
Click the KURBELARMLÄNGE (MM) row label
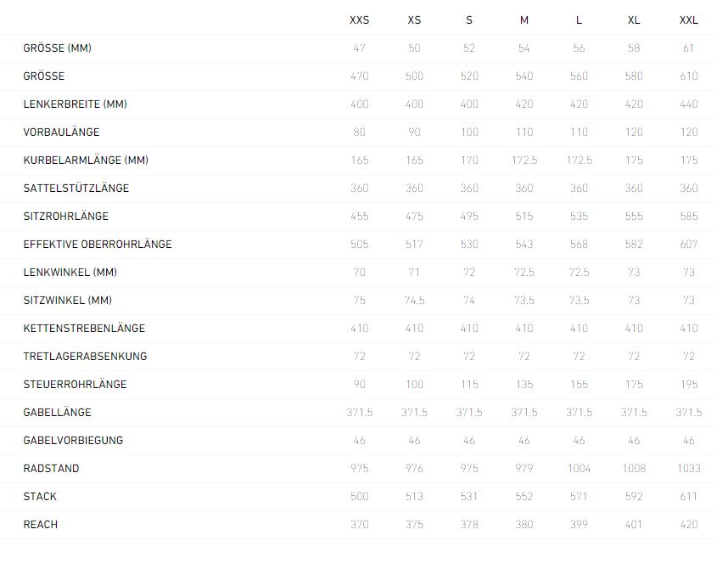(86, 160)
